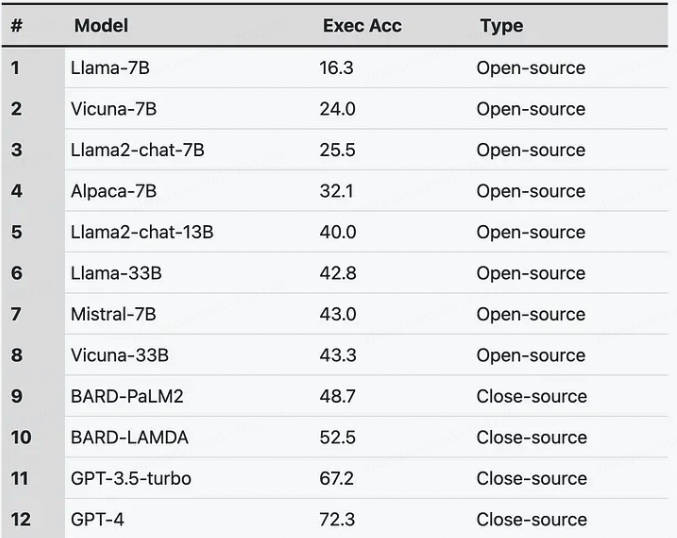Click row number 12 cell
677x538 pixels.
[x=21, y=519]
